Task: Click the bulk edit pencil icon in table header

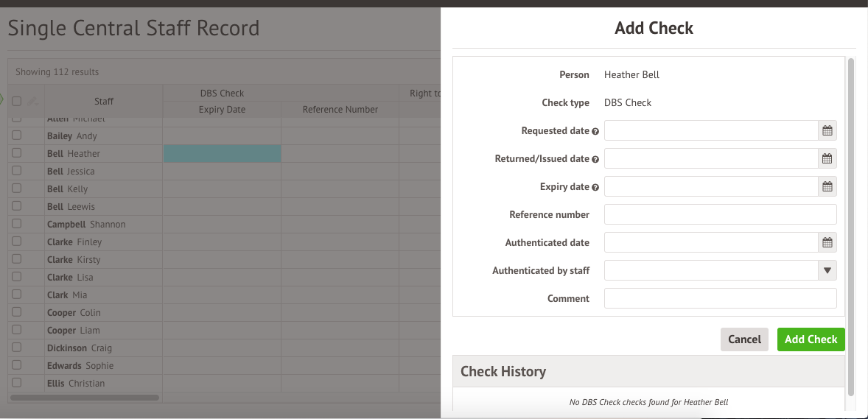Action: click(x=32, y=102)
